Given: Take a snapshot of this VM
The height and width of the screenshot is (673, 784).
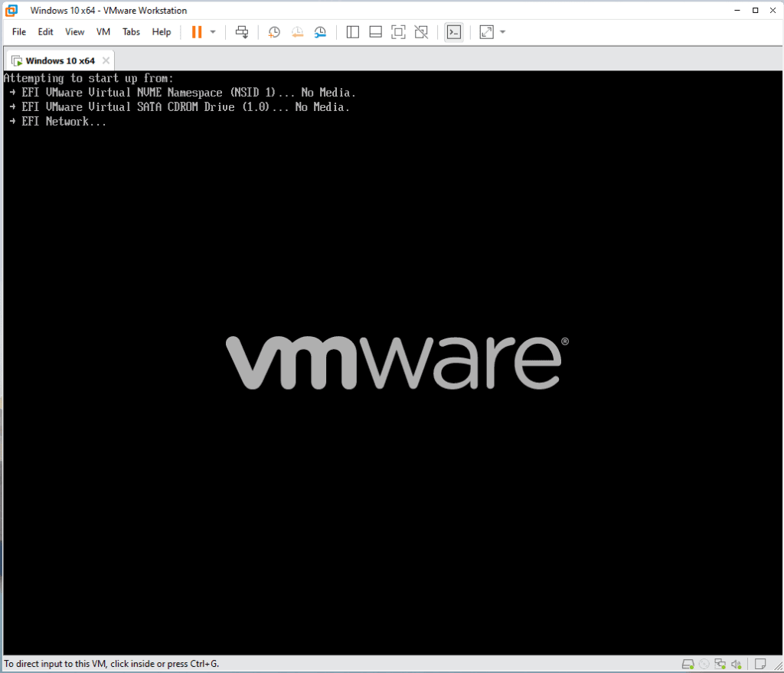Looking at the screenshot, I should 274,32.
